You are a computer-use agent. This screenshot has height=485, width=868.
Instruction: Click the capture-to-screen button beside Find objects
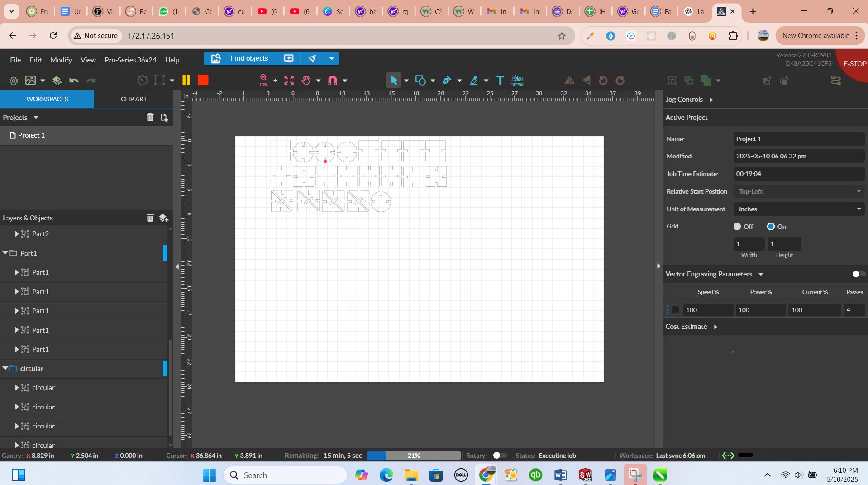(289, 58)
